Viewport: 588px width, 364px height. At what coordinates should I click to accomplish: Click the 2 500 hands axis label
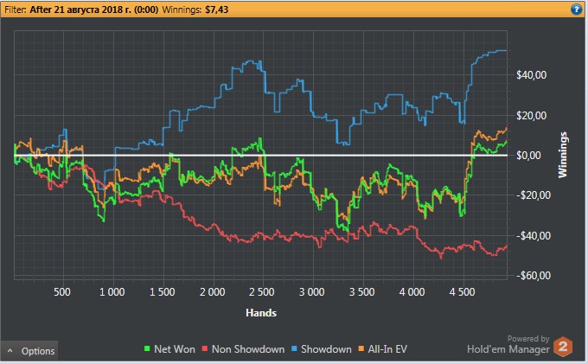262,292
